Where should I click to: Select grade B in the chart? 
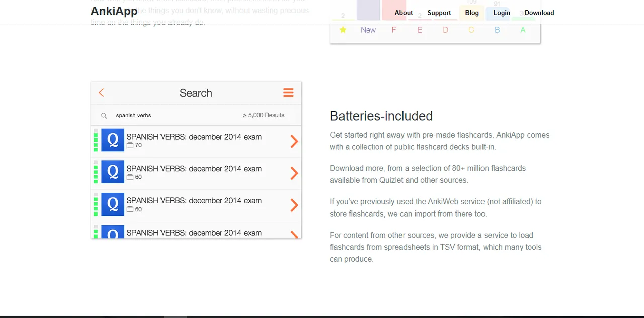497,30
